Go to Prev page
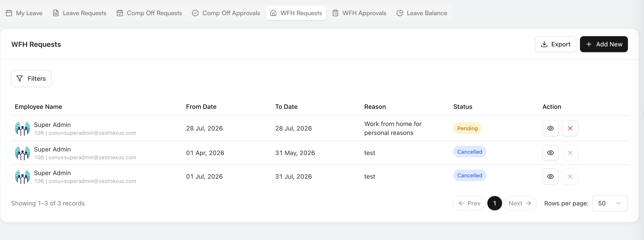The width and height of the screenshot is (644, 240). coord(469,203)
